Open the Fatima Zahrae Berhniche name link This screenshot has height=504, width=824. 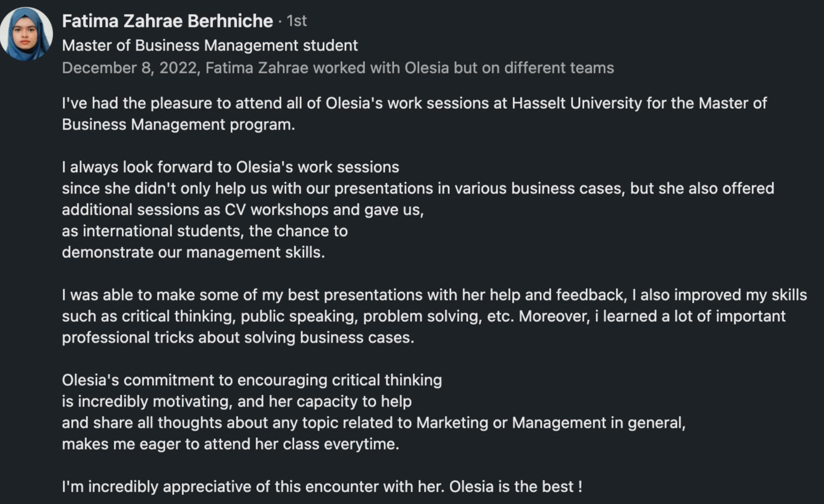coord(167,21)
